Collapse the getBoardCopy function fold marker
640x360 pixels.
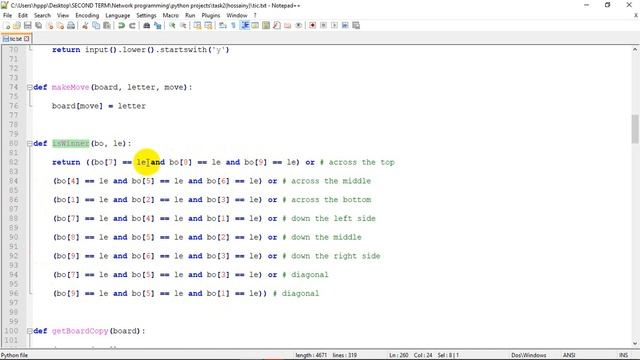coord(29,331)
